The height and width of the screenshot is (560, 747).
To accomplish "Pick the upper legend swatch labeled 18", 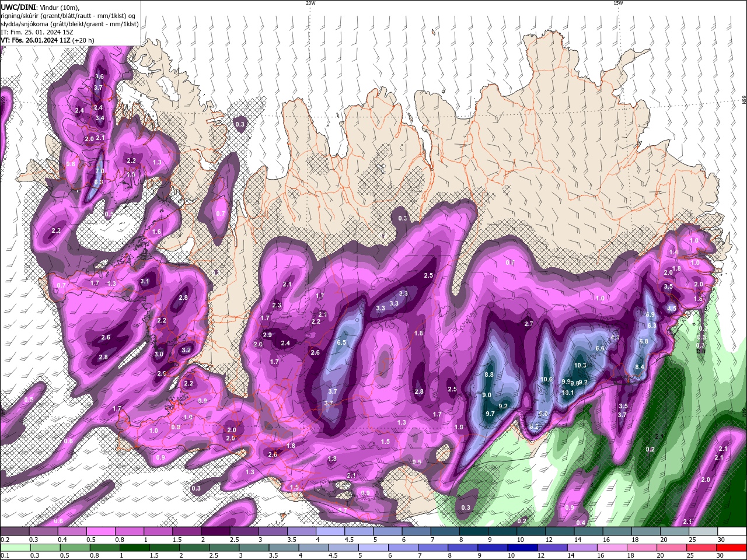I will [645, 531].
